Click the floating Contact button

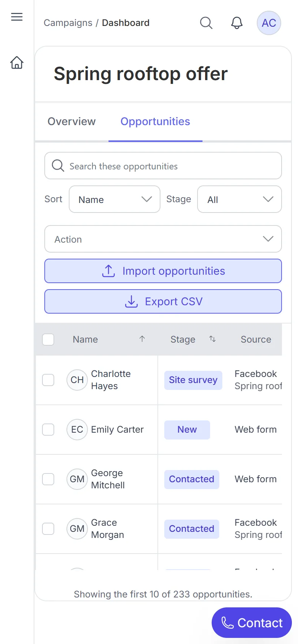tap(252, 623)
